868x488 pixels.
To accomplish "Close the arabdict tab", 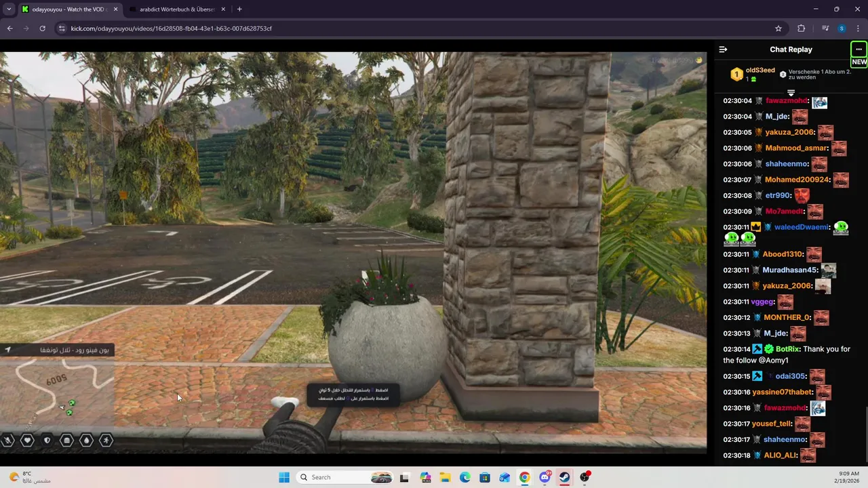I will (223, 9).
